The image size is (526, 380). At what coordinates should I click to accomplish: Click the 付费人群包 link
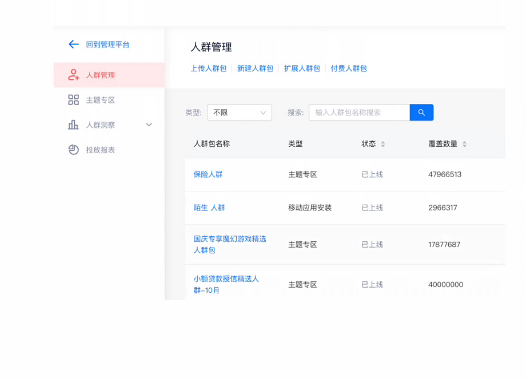[349, 68]
